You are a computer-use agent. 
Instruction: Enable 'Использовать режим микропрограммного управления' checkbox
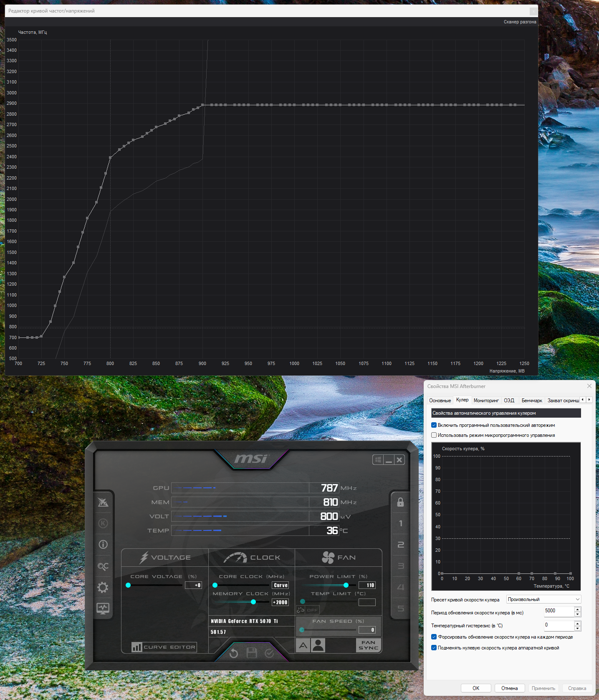434,435
